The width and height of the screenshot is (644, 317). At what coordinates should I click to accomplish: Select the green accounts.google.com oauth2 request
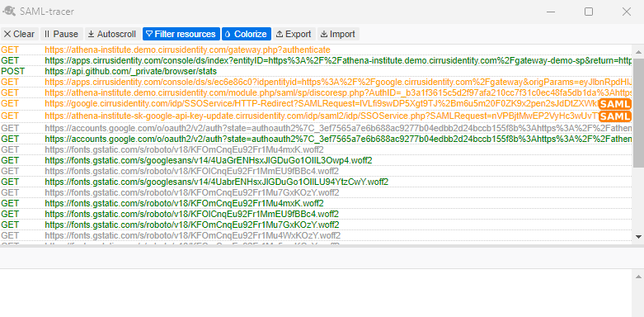pyautogui.click(x=317, y=139)
